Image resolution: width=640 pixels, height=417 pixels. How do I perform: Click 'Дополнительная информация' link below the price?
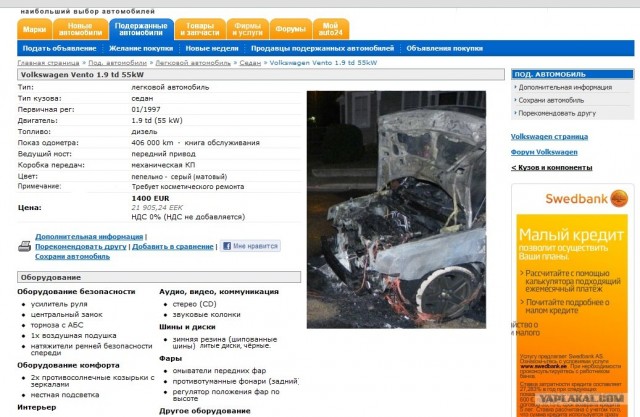(x=89, y=237)
